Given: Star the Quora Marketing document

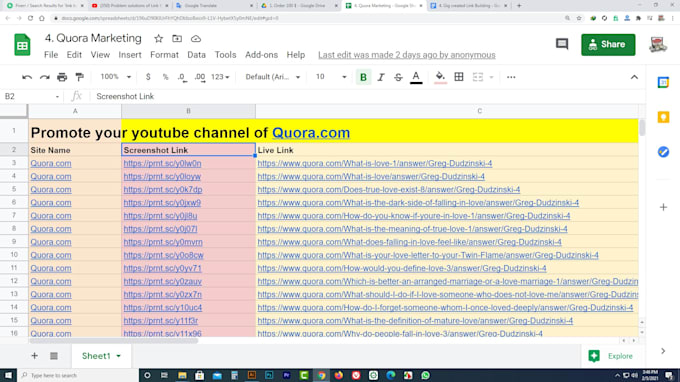Looking at the screenshot, I should [158, 39].
